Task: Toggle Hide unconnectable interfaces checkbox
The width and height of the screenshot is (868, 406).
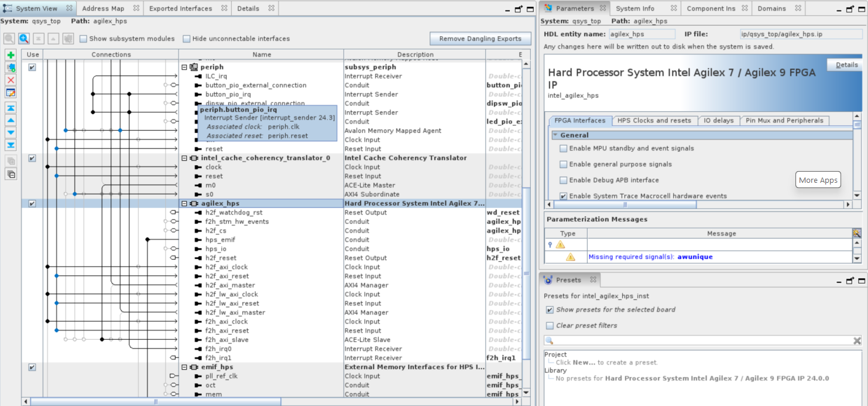Action: 187,39
